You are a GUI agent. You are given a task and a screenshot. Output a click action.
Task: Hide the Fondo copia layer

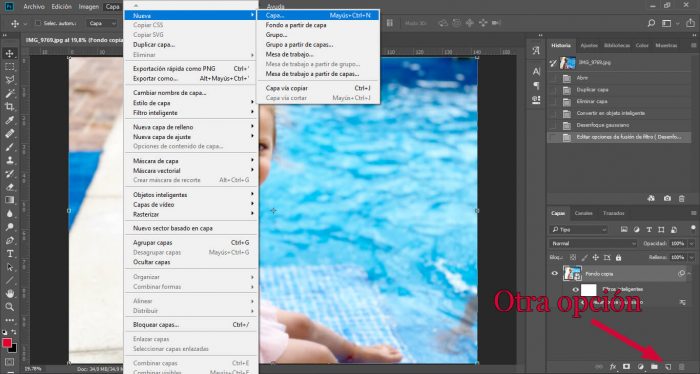click(554, 274)
